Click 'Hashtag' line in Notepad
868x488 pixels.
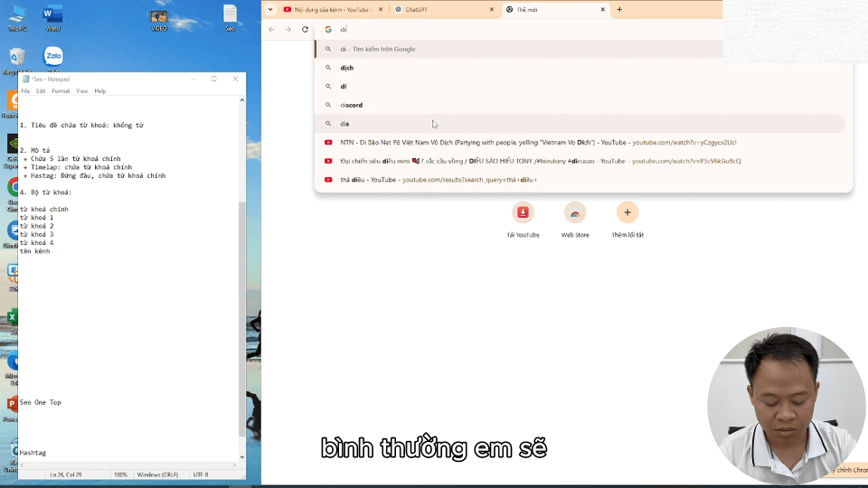coord(33,453)
